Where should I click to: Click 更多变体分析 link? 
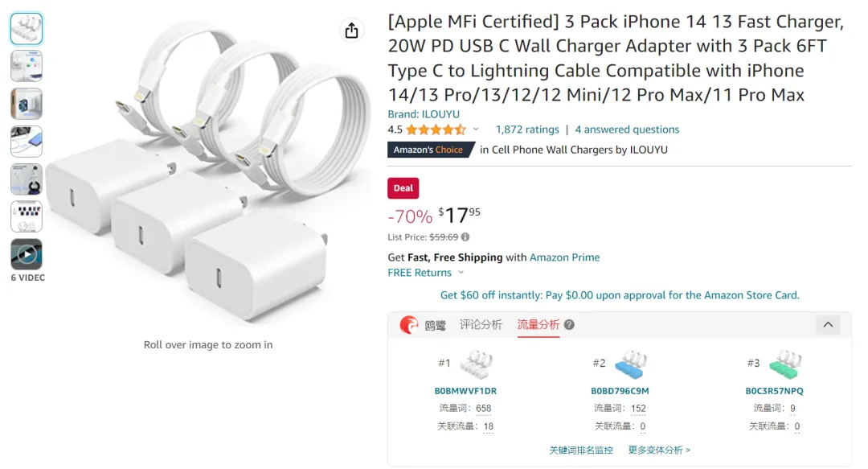click(x=659, y=450)
